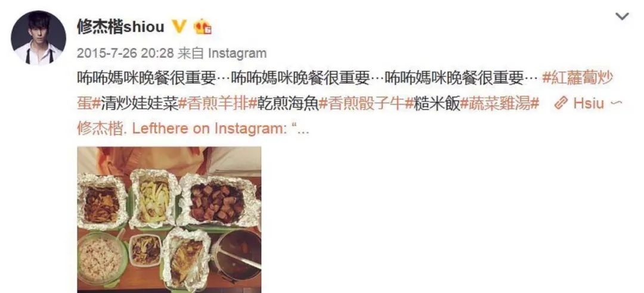Open the #蔬菜雞湯# hashtag topic
Image resolution: width=644 pixels, height=293 pixels.
(x=500, y=104)
